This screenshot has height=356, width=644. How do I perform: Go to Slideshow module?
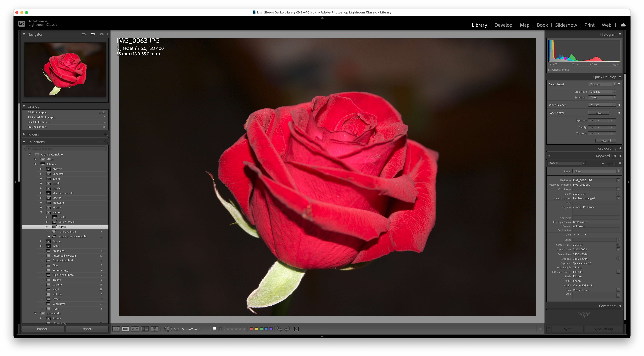click(x=566, y=25)
